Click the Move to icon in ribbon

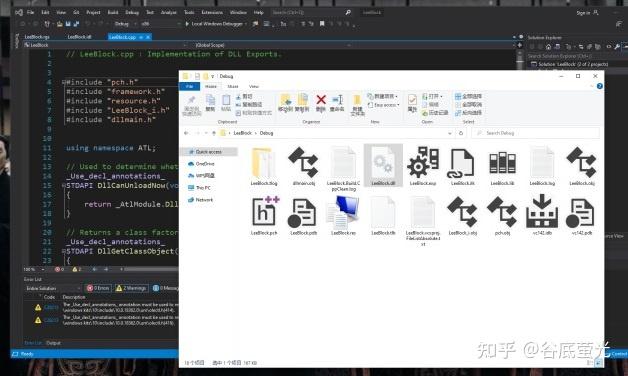point(286,100)
